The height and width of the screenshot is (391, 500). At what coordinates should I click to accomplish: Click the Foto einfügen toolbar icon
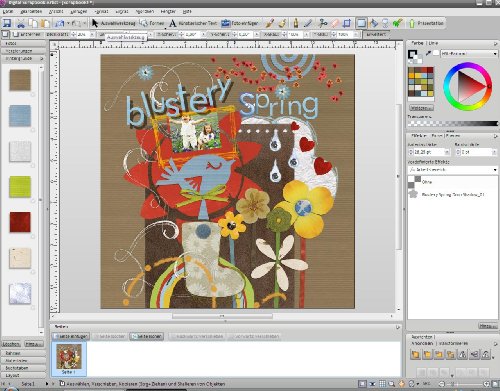click(226, 23)
